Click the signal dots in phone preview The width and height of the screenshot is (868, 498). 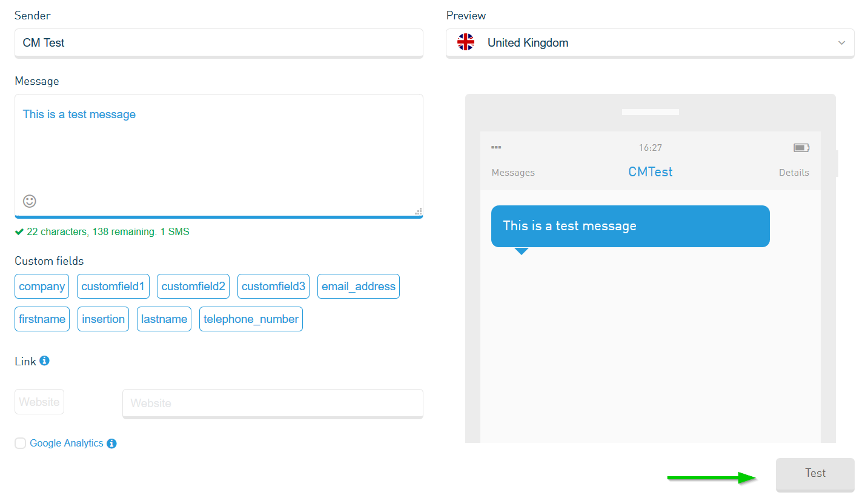[496, 147]
